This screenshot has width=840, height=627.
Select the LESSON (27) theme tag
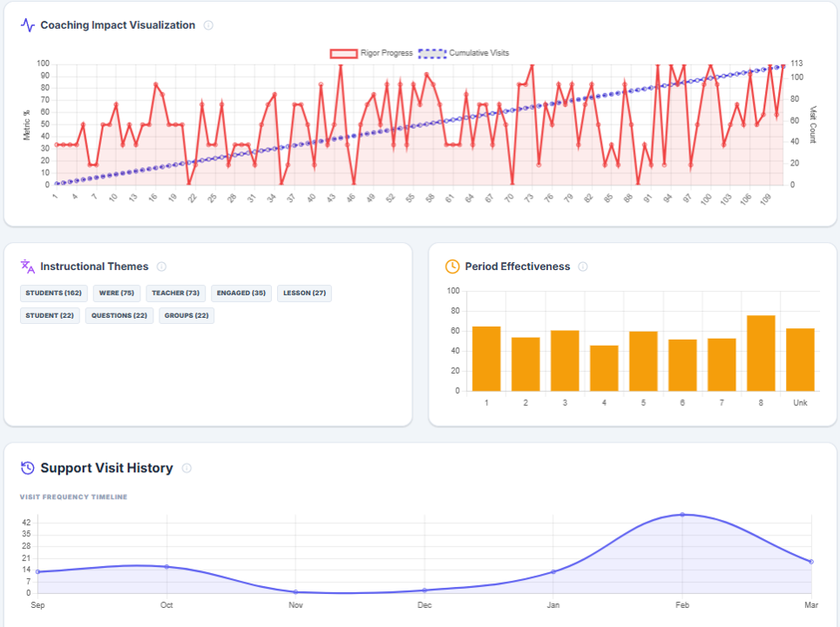(x=304, y=293)
